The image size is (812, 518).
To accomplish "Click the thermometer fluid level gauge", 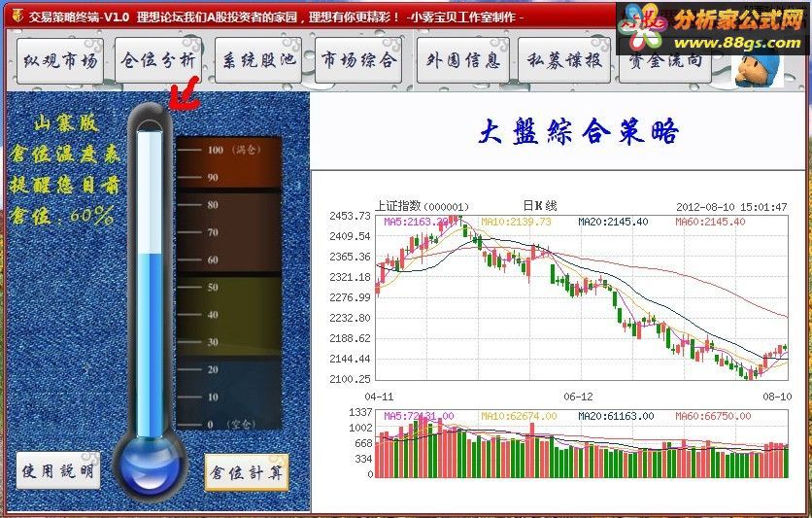I will pos(150,282).
